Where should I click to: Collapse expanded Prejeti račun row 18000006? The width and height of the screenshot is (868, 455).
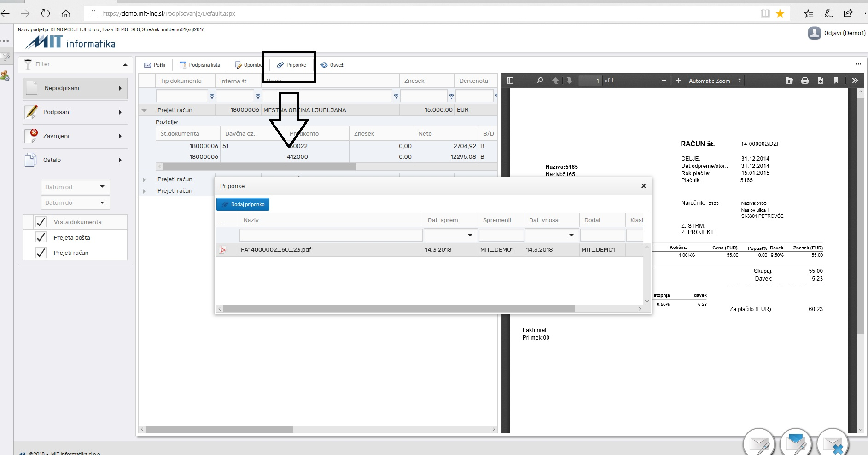coord(145,110)
